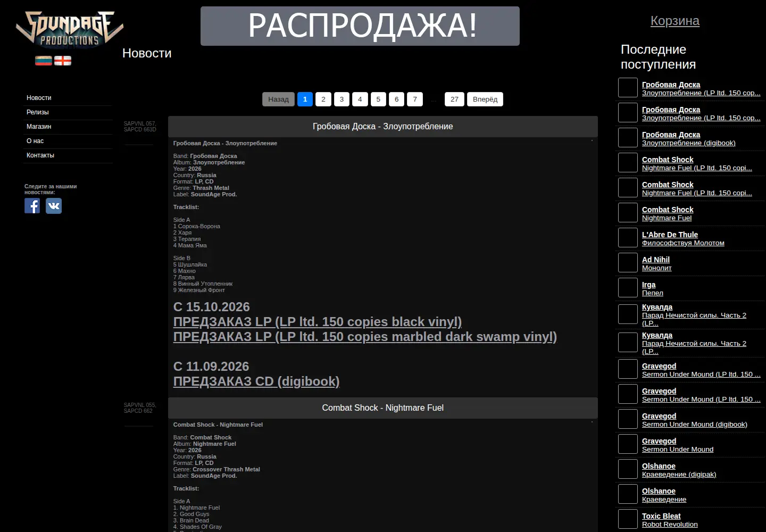This screenshot has width=766, height=532.
Task: Preorder the LP marbled dark swamp vinyl
Action: 365,337
